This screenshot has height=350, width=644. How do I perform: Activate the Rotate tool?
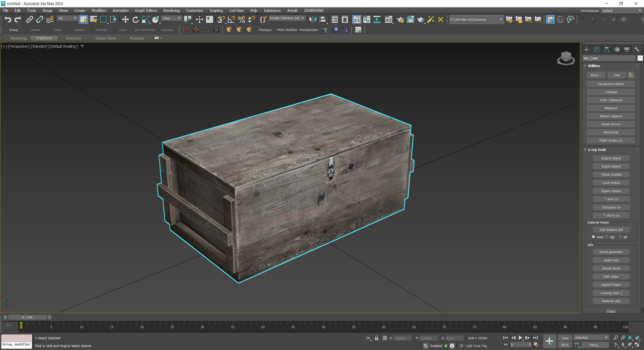click(x=135, y=20)
